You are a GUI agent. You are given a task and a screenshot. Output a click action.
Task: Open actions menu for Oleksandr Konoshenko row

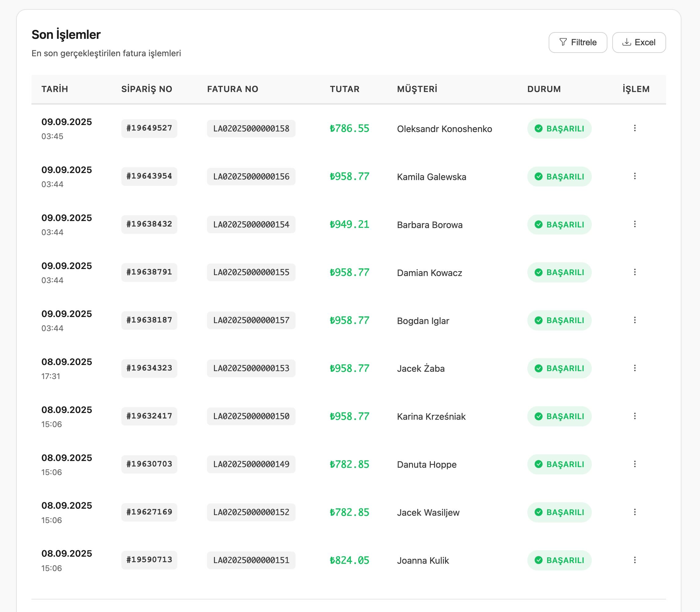pos(635,128)
